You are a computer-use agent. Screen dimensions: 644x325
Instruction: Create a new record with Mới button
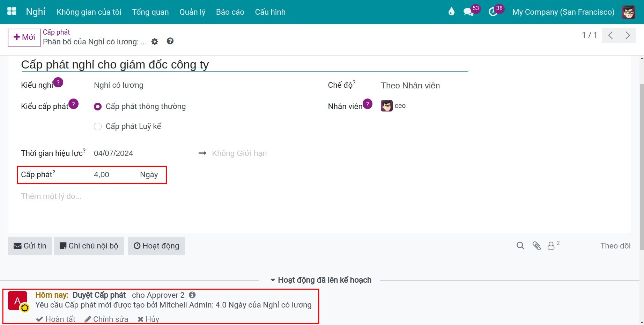coord(24,37)
